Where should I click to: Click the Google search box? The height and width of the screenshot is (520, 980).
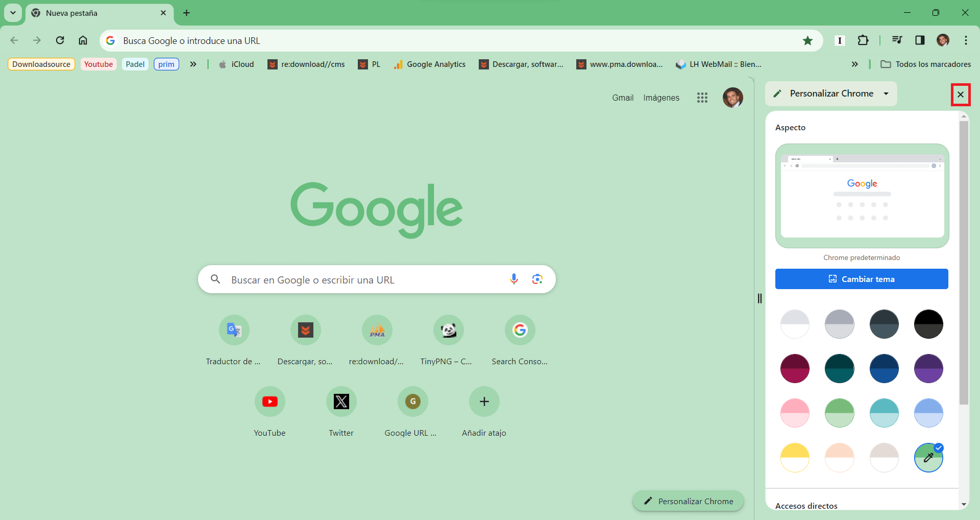click(x=377, y=279)
